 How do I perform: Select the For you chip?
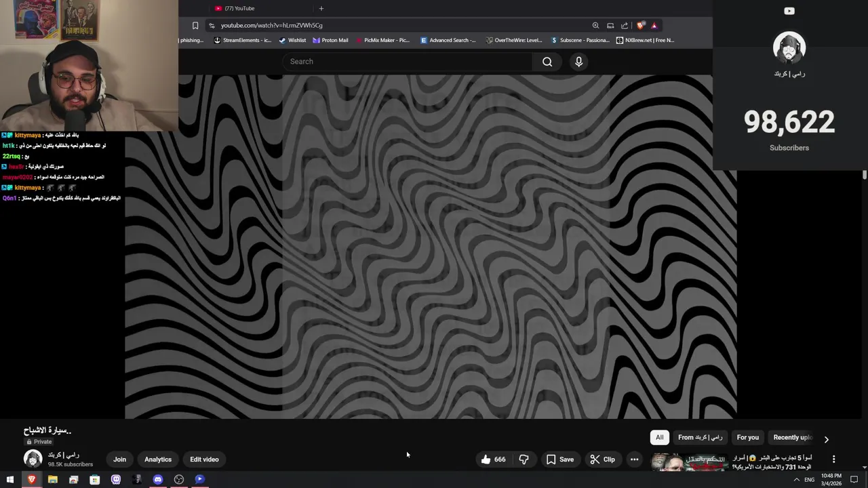[x=747, y=437]
